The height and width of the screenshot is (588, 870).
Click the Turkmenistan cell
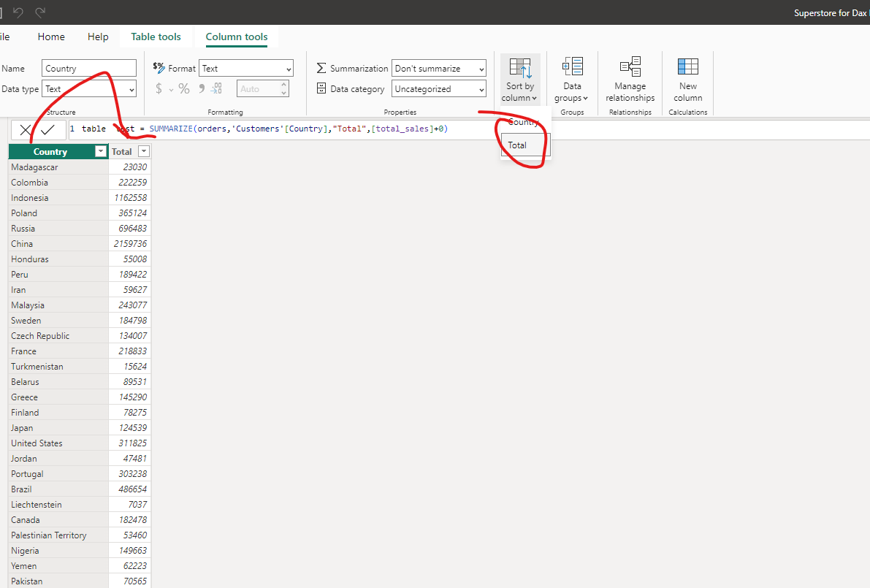58,367
